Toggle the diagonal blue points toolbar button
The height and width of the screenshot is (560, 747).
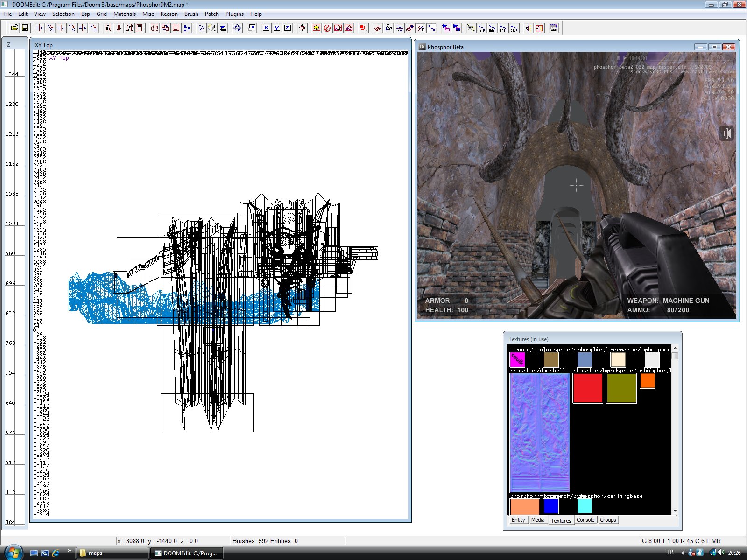[432, 28]
